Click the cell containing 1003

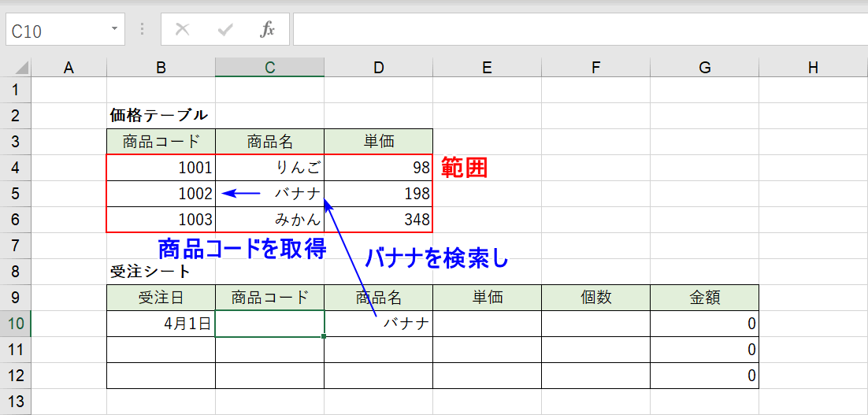[x=161, y=219]
